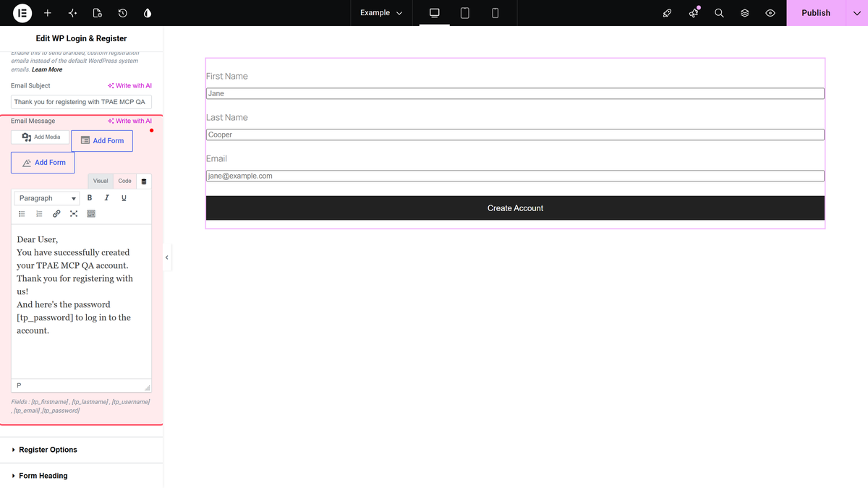
Task: Click the First Name field
Action: click(x=515, y=93)
